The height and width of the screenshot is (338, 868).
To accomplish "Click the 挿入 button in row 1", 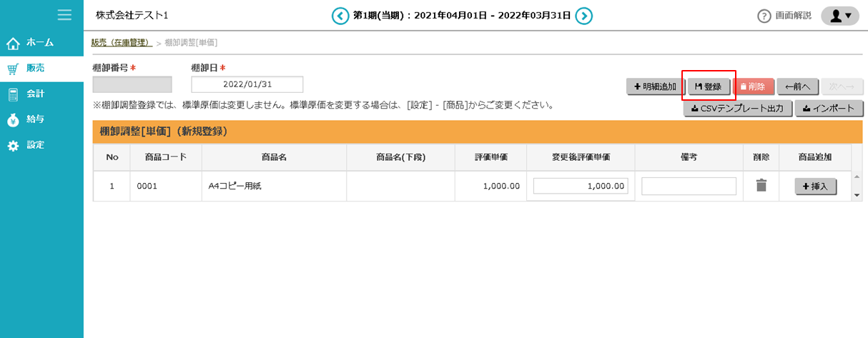I will (x=815, y=187).
